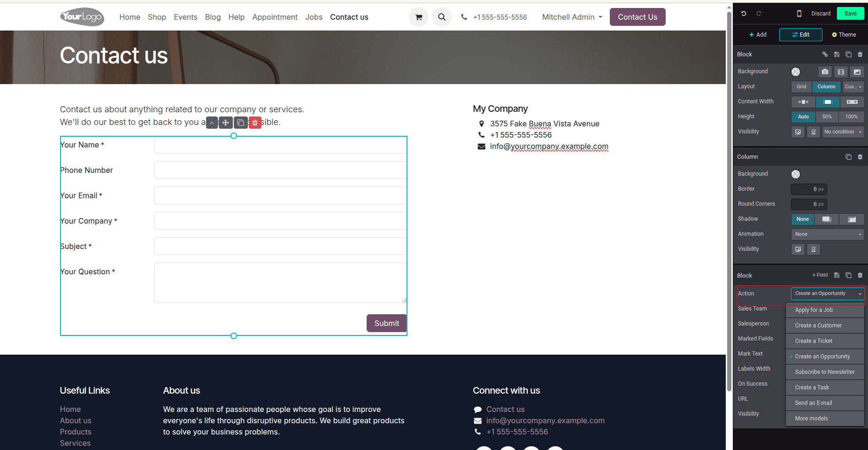Toggle Column mobile visibility

814,249
